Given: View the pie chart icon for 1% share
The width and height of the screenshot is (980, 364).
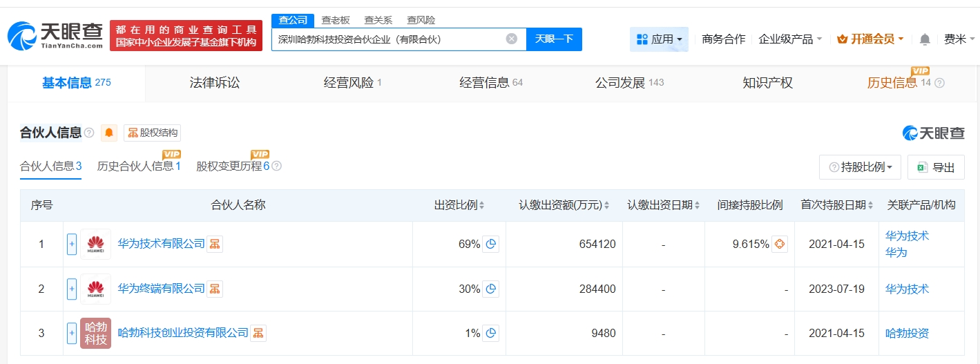Looking at the screenshot, I should (x=490, y=333).
